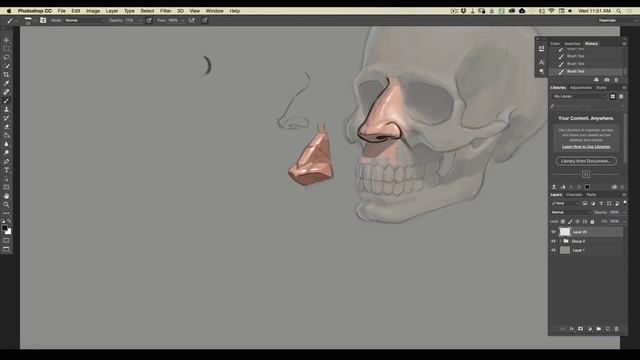640x360 pixels.
Task: Switch to the Channels tab
Action: [574, 195]
